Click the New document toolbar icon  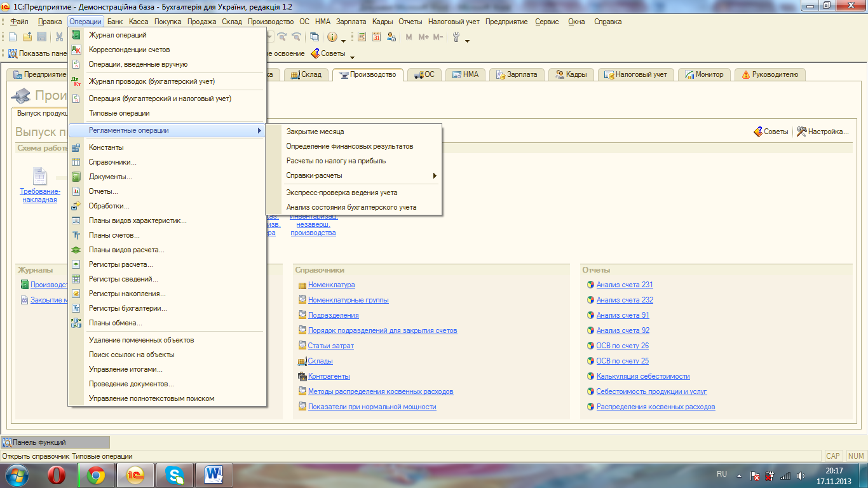click(x=13, y=37)
